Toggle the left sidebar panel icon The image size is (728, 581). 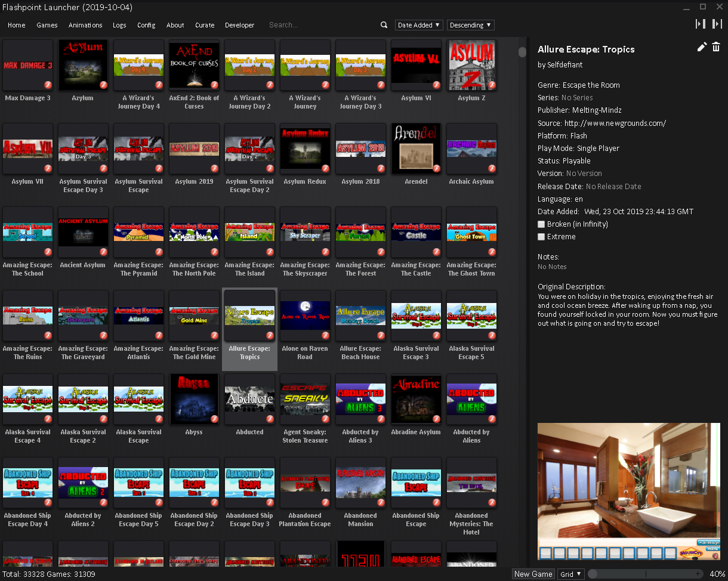click(701, 24)
